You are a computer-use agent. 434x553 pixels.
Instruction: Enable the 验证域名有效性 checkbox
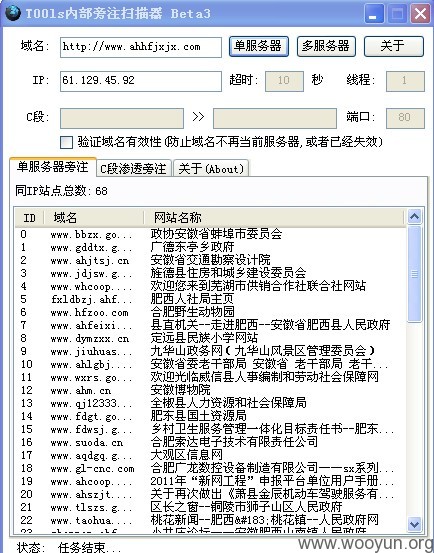tap(66, 142)
